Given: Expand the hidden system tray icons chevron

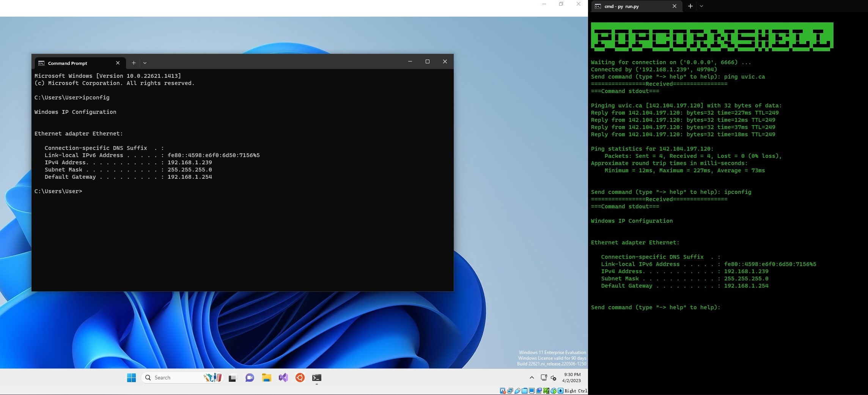Looking at the screenshot, I should 531,378.
